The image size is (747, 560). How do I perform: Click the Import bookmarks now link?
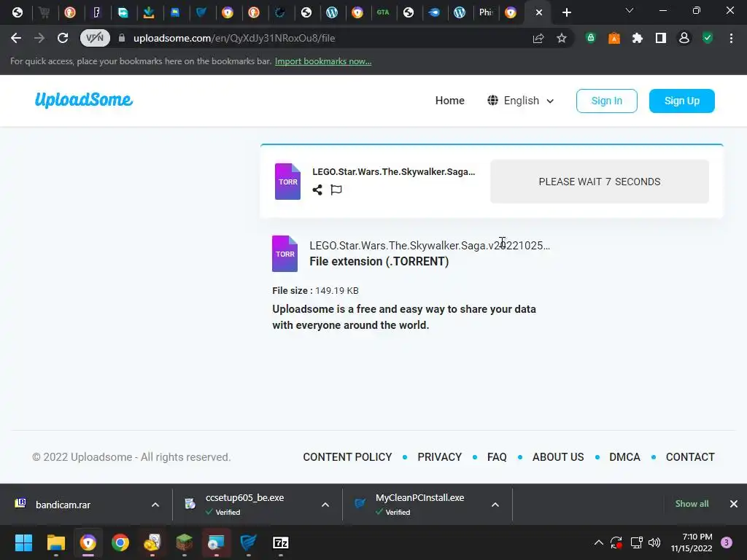tap(323, 61)
